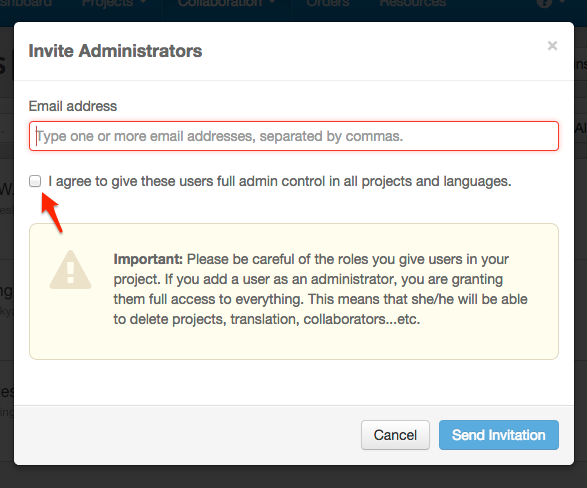
Task: Expand the Projects dropdown arrow
Action: point(143,2)
